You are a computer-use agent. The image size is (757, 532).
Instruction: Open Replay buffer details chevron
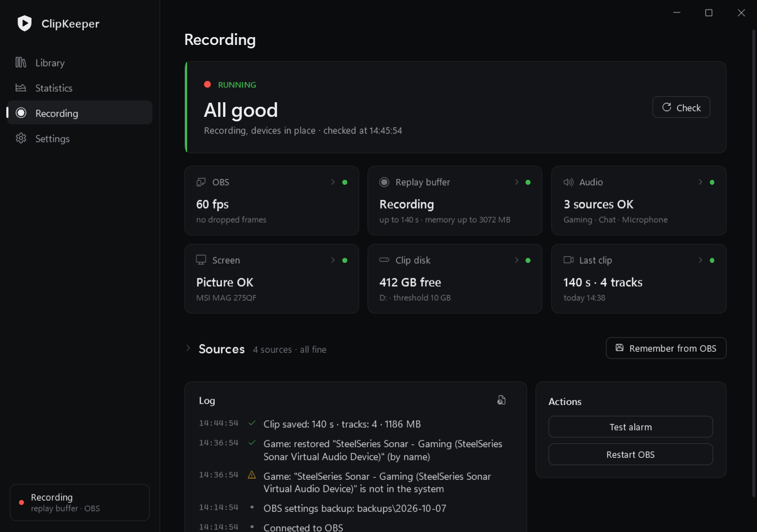pos(516,182)
